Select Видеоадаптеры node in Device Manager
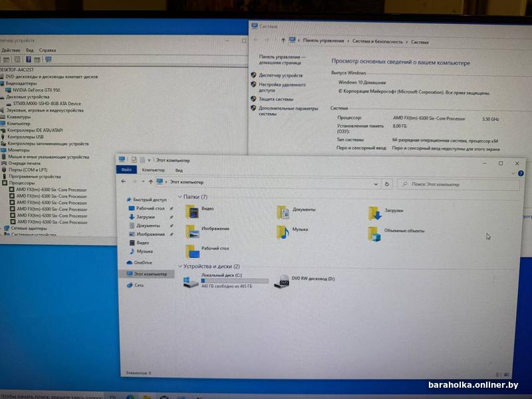The height and width of the screenshot is (399, 532). click(x=19, y=83)
